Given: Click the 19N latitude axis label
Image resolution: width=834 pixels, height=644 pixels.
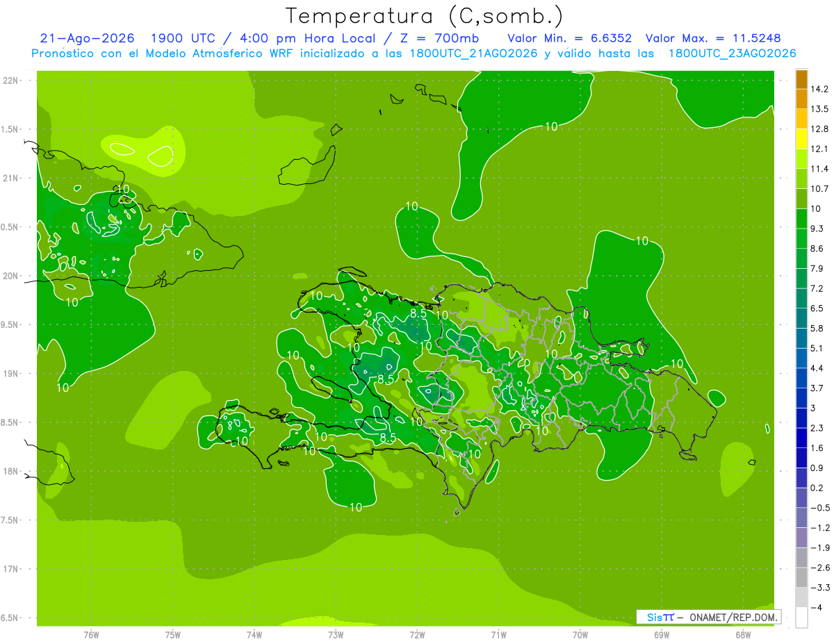Looking at the screenshot, I should [12, 373].
